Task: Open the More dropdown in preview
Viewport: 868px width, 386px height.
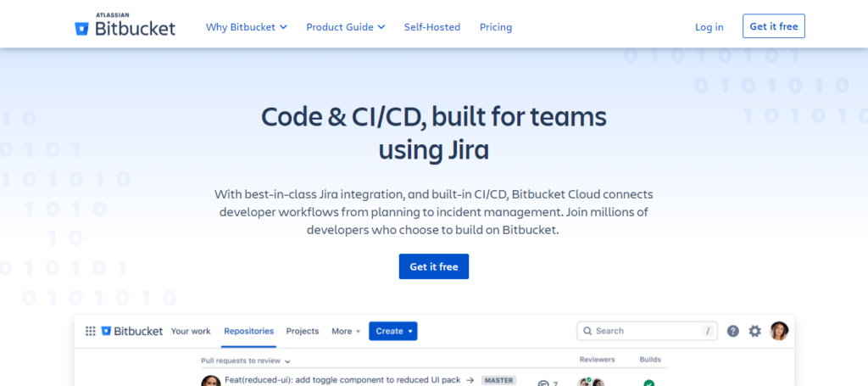Action: 346,331
